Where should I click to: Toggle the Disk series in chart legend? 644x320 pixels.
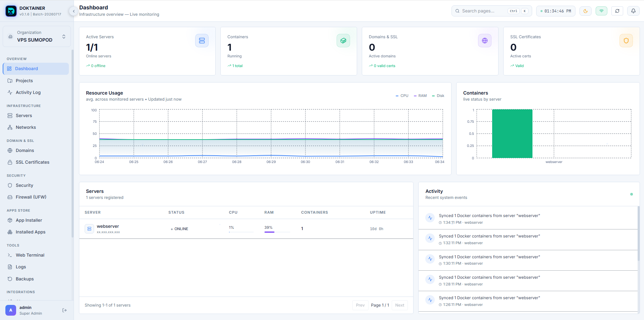click(x=438, y=96)
